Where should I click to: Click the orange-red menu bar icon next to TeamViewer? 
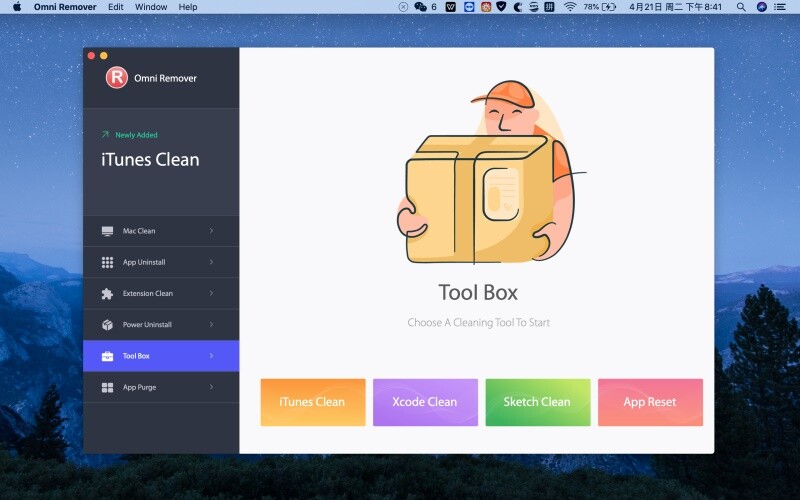486,7
